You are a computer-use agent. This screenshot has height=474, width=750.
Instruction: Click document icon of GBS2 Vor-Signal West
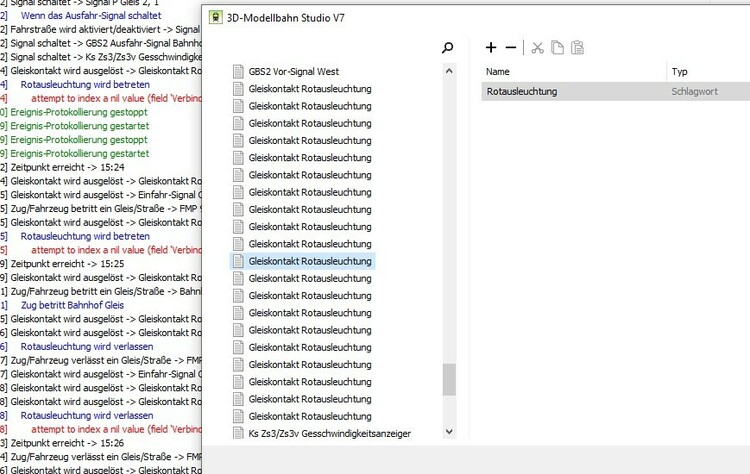pyautogui.click(x=238, y=72)
